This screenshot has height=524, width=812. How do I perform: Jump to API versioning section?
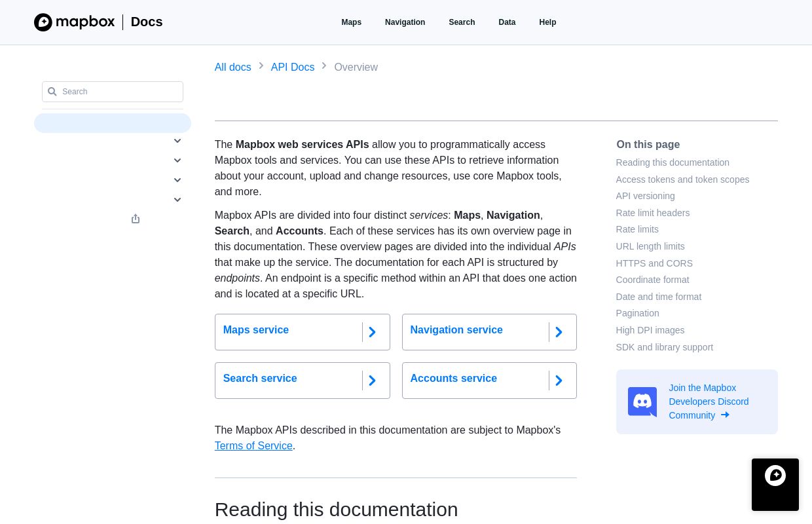pyautogui.click(x=645, y=196)
